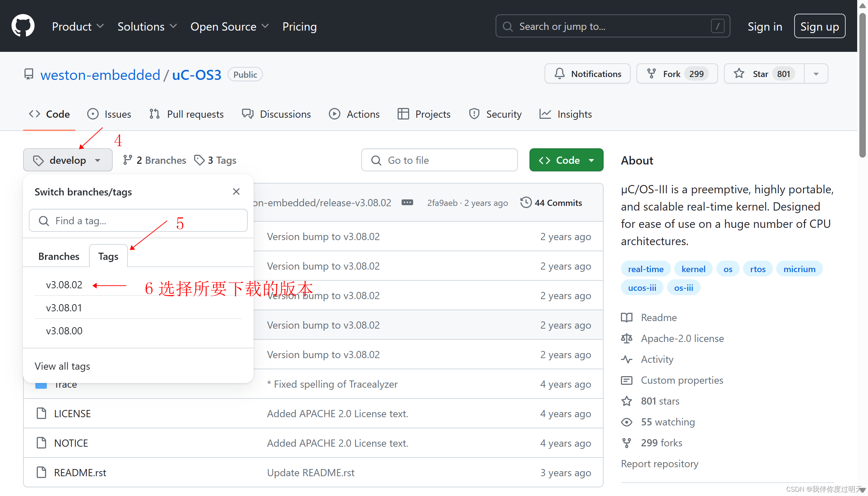Select tag v3.08.02
The width and height of the screenshot is (868, 496).
coord(64,285)
